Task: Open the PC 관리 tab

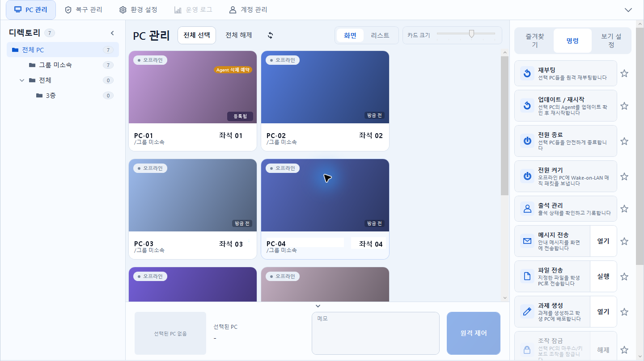Action: click(31, 10)
